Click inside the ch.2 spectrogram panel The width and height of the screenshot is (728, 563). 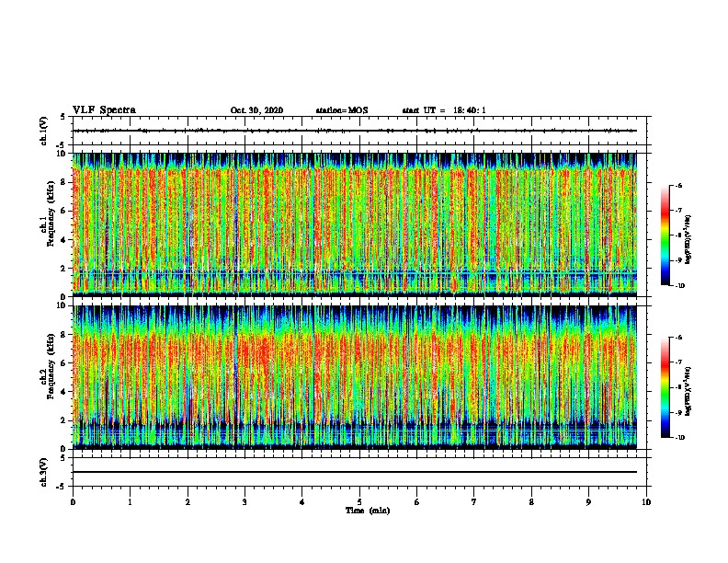(x=355, y=377)
